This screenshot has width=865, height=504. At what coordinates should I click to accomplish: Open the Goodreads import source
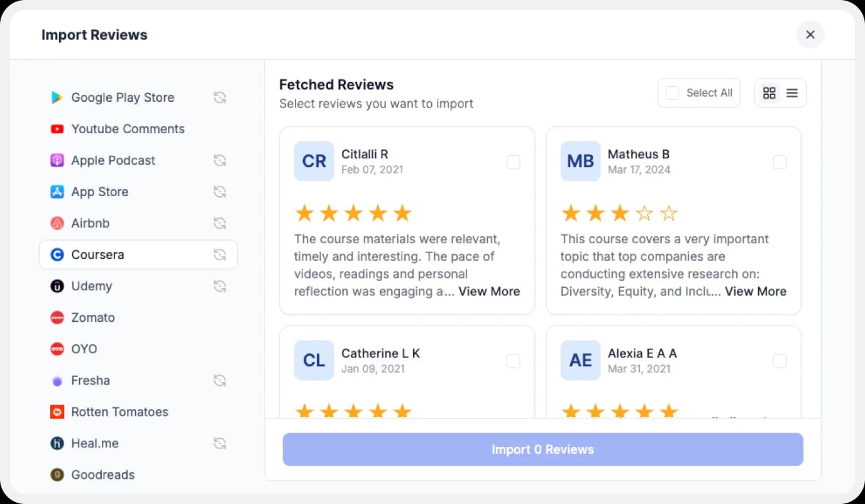pyautogui.click(x=103, y=474)
